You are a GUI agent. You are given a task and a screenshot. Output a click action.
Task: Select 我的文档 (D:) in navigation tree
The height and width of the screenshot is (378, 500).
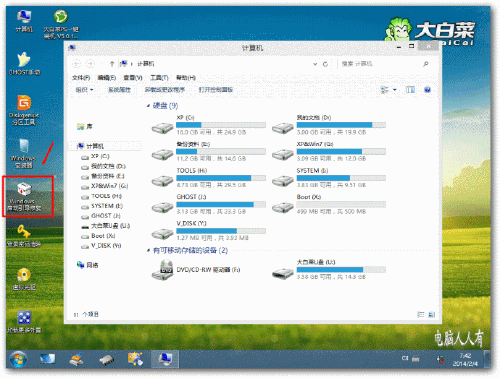(x=103, y=166)
